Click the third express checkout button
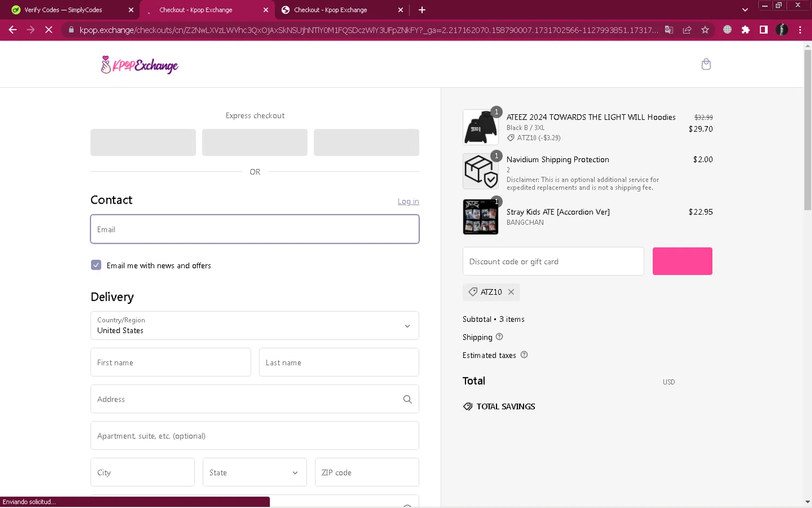The height and width of the screenshot is (508, 812). point(366,142)
